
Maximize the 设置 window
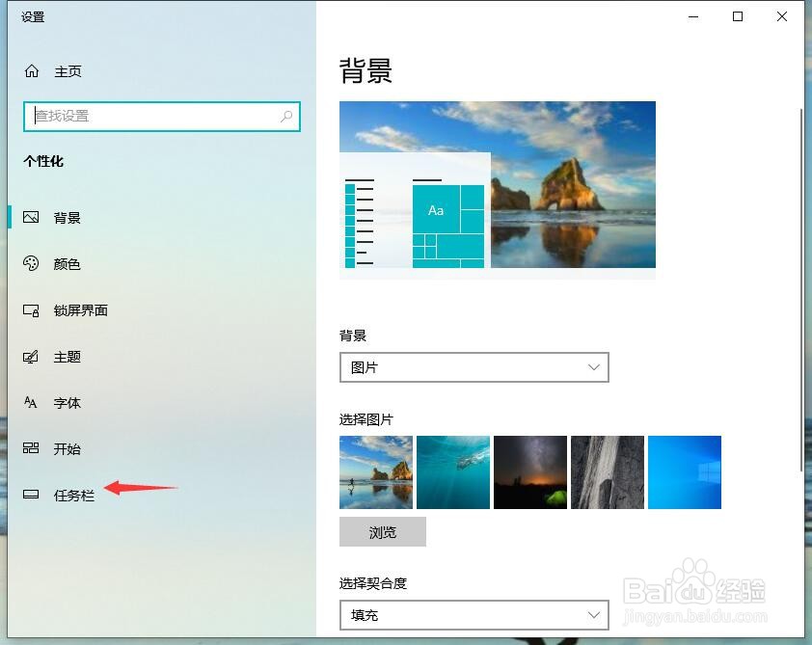tap(738, 17)
